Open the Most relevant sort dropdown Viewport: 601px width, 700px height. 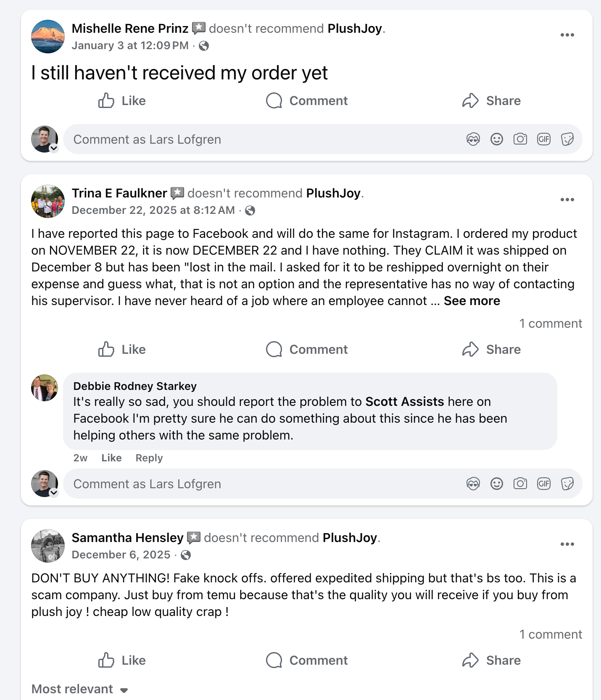(79, 689)
